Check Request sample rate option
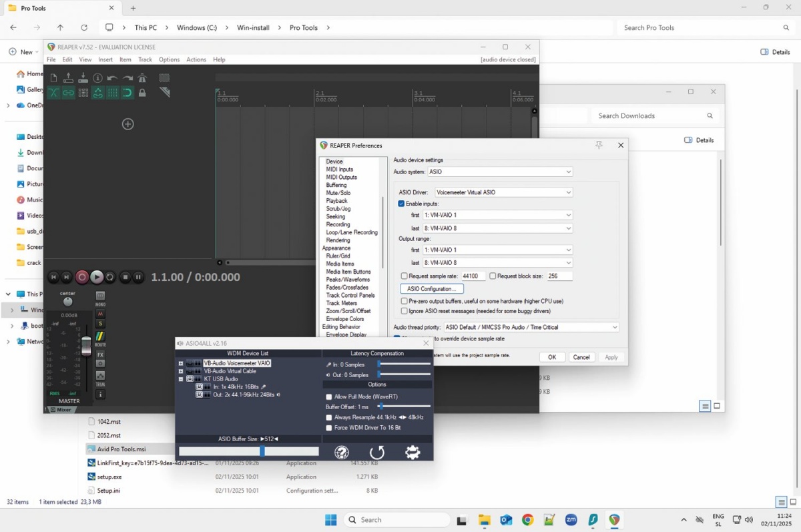This screenshot has height=532, width=801. point(404,276)
